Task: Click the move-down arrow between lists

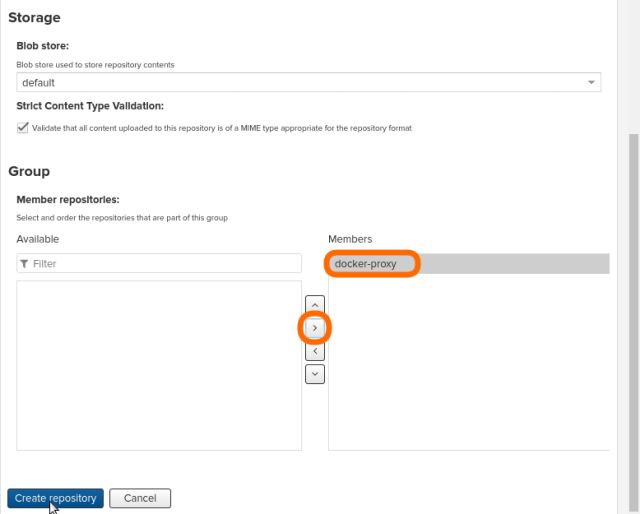Action: tap(315, 373)
